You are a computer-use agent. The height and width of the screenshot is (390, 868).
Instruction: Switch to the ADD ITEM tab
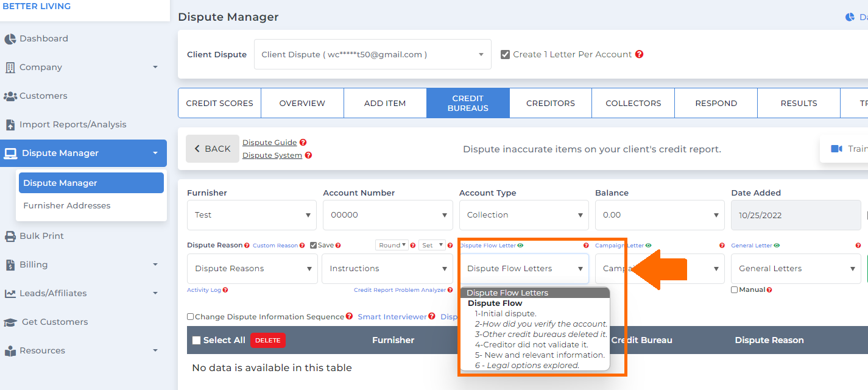[385, 103]
